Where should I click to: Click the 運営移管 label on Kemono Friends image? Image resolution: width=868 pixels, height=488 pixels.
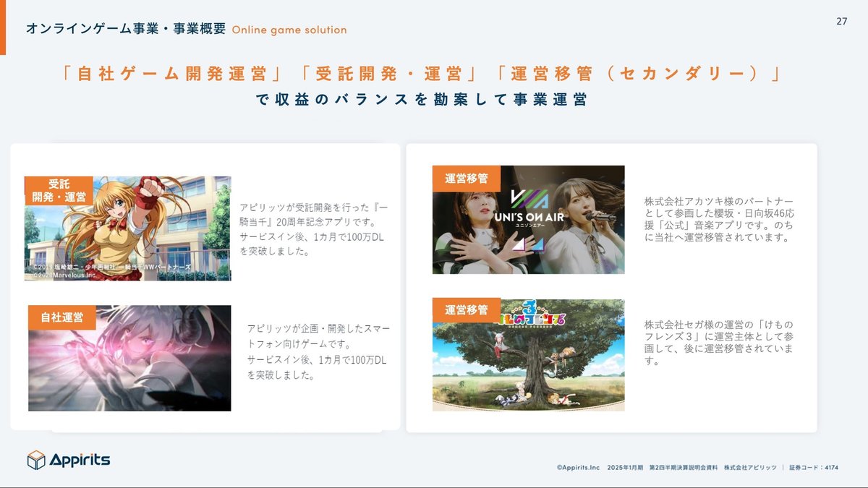467,310
